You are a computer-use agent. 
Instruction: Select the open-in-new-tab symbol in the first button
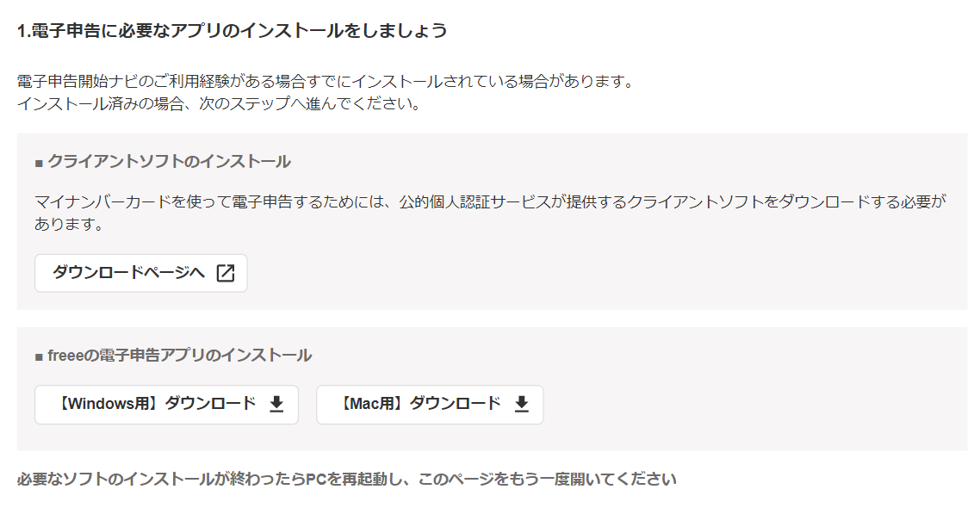(226, 273)
